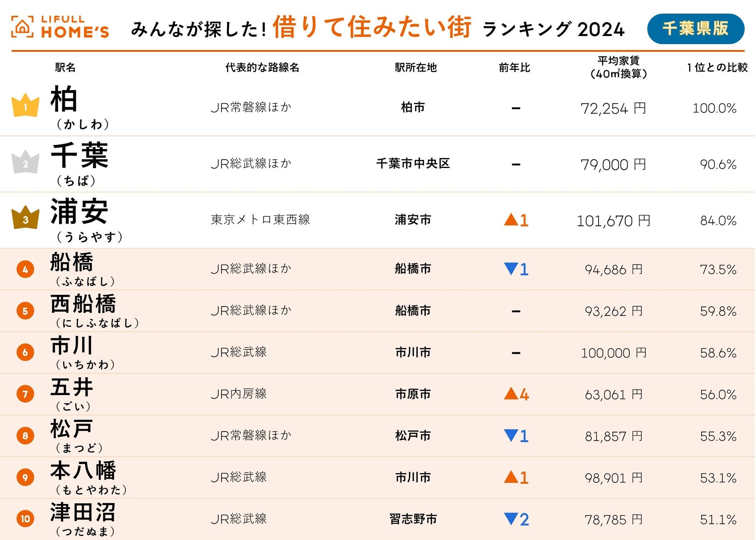Click the silver crown rank 2 icon

[x=26, y=162]
